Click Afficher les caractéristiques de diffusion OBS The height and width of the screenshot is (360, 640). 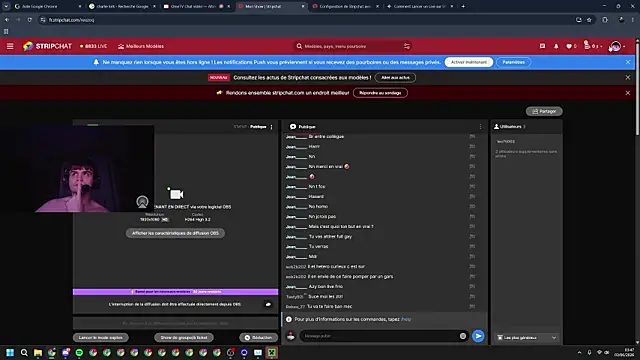click(175, 233)
